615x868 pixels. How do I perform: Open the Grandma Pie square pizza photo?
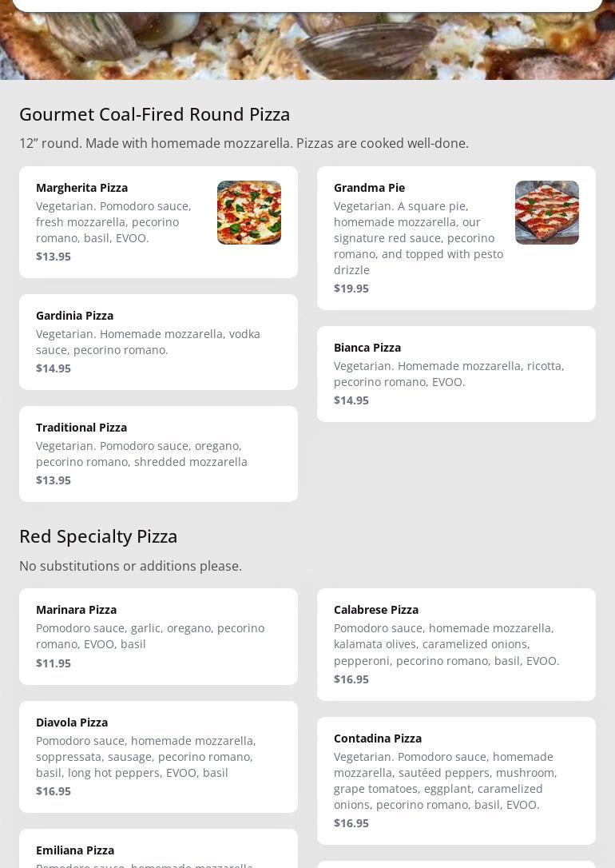click(547, 213)
